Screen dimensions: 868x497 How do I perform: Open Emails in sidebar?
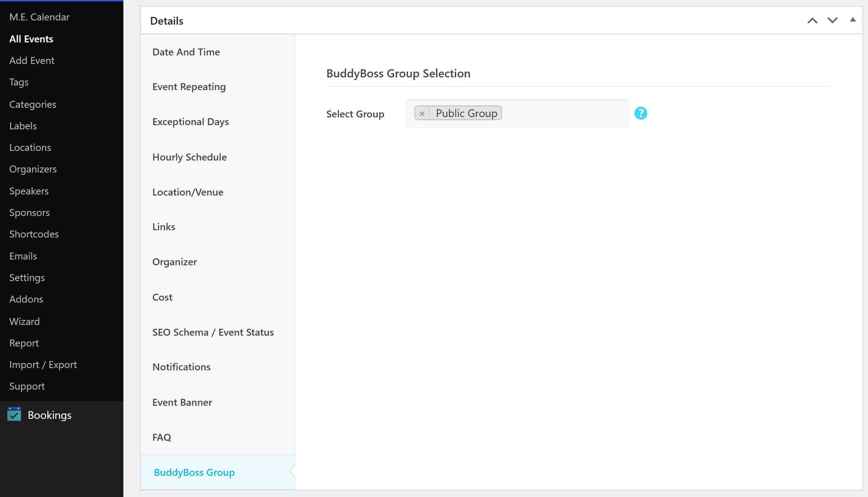point(23,256)
